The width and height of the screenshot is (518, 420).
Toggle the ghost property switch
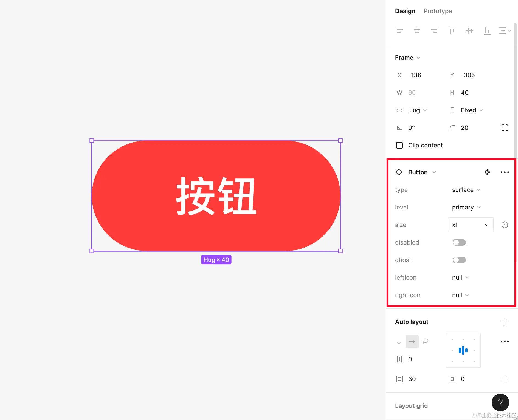[x=459, y=260]
